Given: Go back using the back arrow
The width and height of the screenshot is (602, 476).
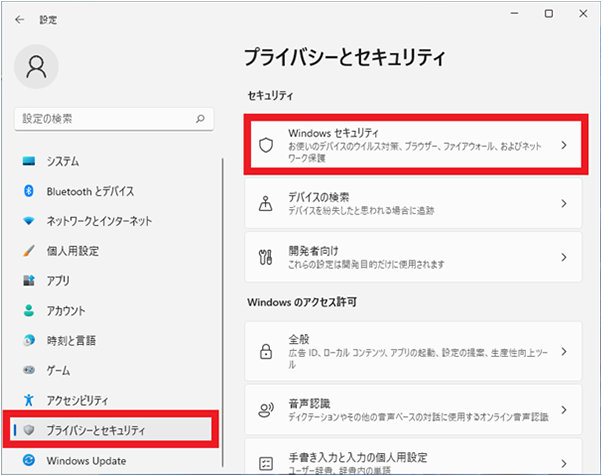Looking at the screenshot, I should click(x=19, y=20).
